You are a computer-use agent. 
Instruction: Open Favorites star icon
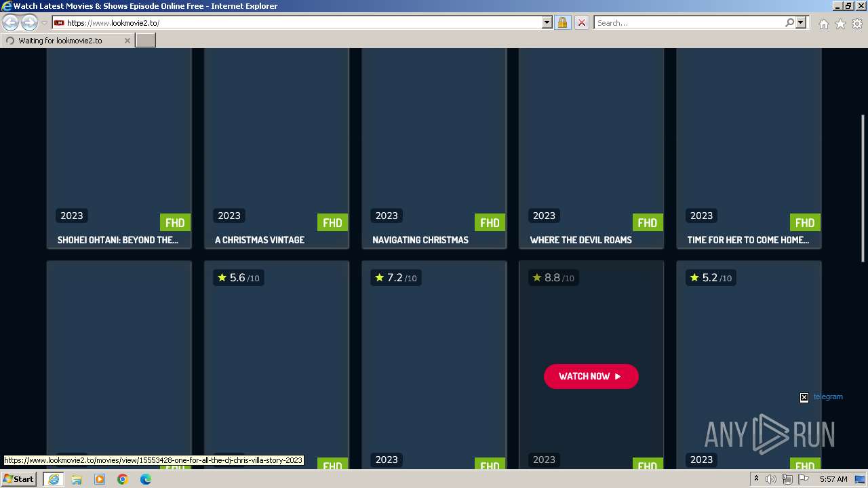(x=840, y=24)
